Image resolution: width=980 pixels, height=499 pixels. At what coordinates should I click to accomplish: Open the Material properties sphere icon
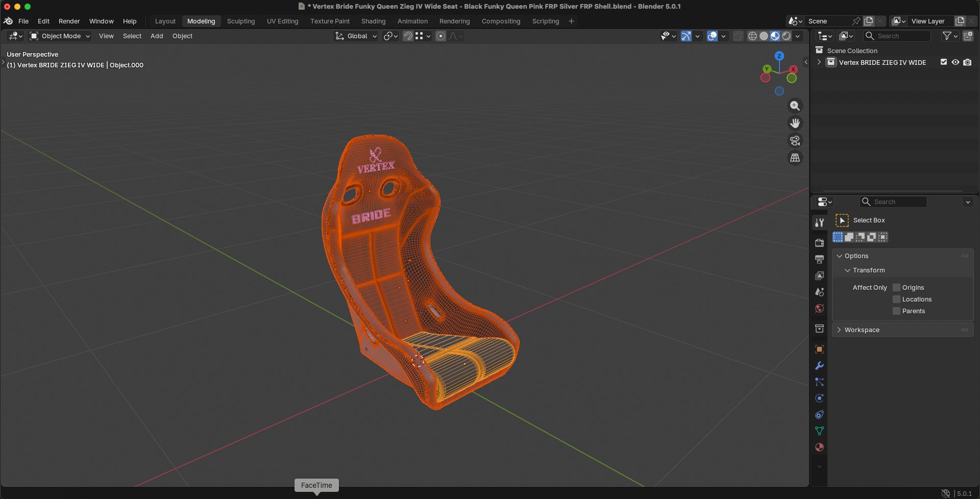pos(819,447)
